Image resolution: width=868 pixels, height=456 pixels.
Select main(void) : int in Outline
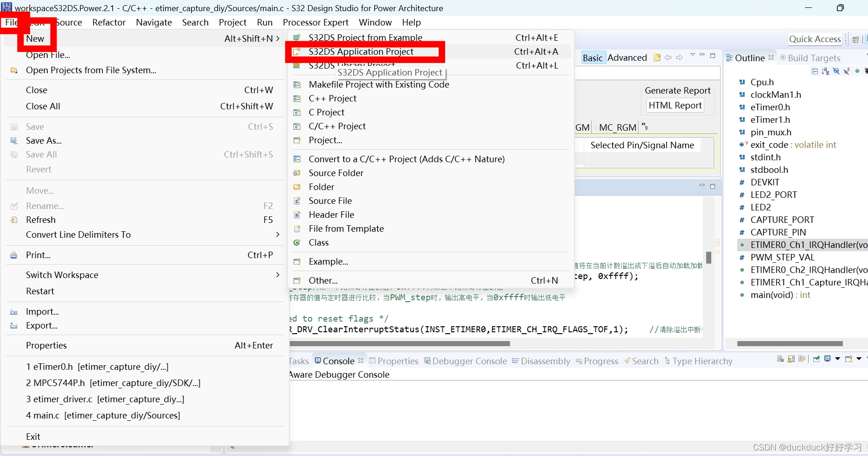tap(780, 295)
